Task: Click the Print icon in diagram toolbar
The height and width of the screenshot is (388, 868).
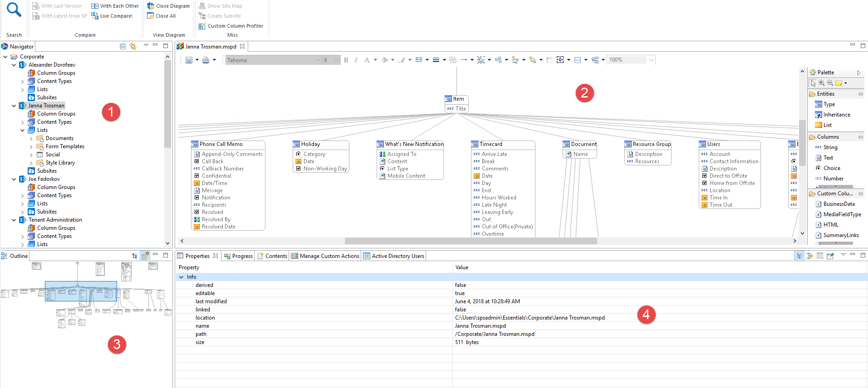Action: (x=206, y=60)
